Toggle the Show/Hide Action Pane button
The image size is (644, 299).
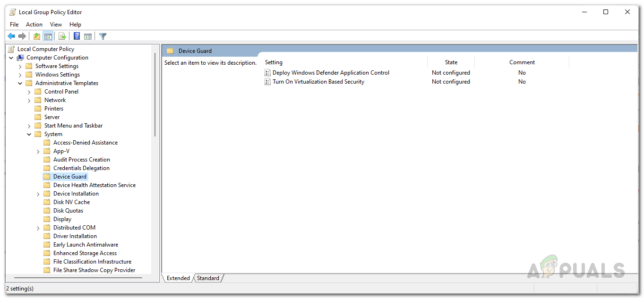pos(88,36)
